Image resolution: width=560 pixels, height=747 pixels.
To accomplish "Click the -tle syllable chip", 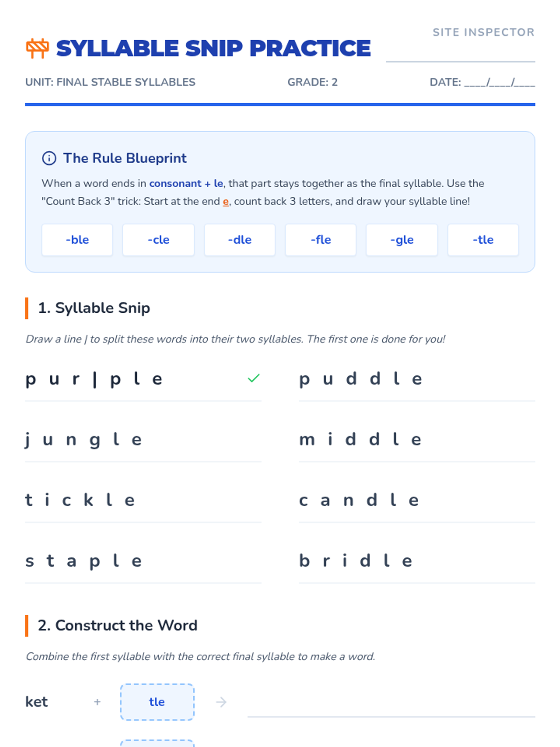I will tap(483, 240).
